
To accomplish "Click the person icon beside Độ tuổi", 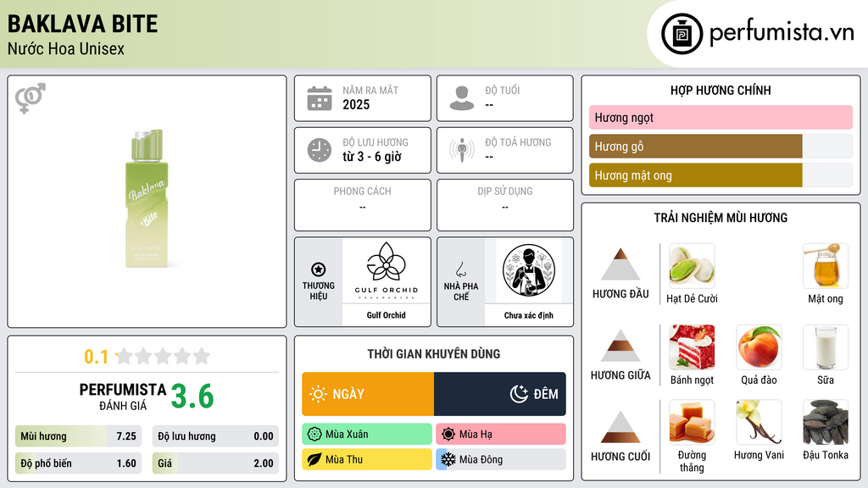I will (462, 98).
